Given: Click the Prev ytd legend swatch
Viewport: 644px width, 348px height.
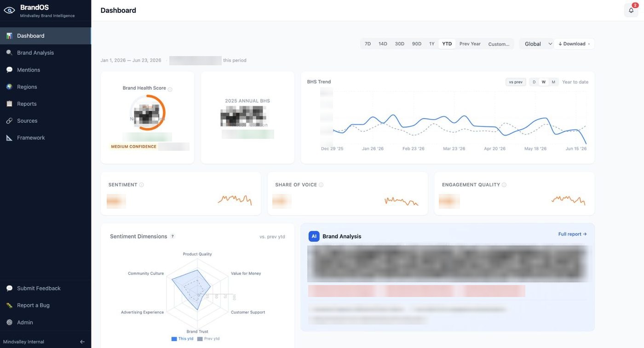Looking at the screenshot, I should pos(200,339).
